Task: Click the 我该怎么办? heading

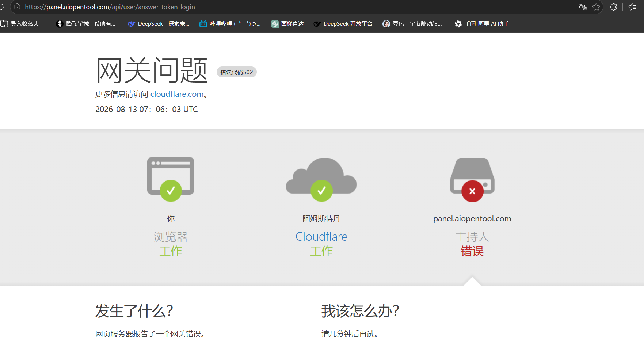Action: coord(360,311)
